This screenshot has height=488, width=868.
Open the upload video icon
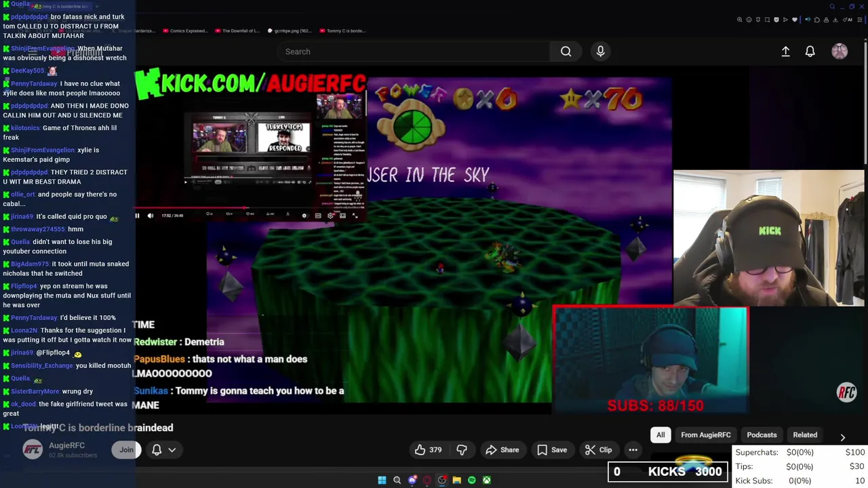point(785,52)
